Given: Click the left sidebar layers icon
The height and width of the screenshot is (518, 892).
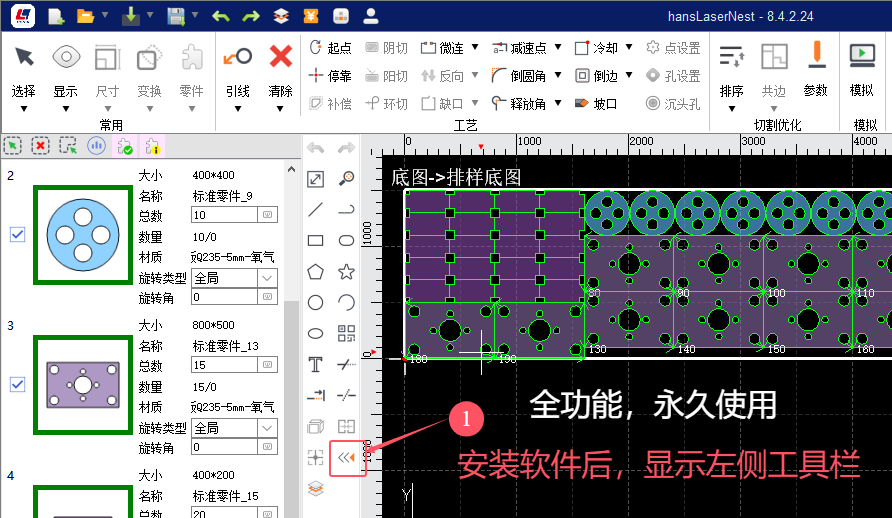Looking at the screenshot, I should click(315, 488).
